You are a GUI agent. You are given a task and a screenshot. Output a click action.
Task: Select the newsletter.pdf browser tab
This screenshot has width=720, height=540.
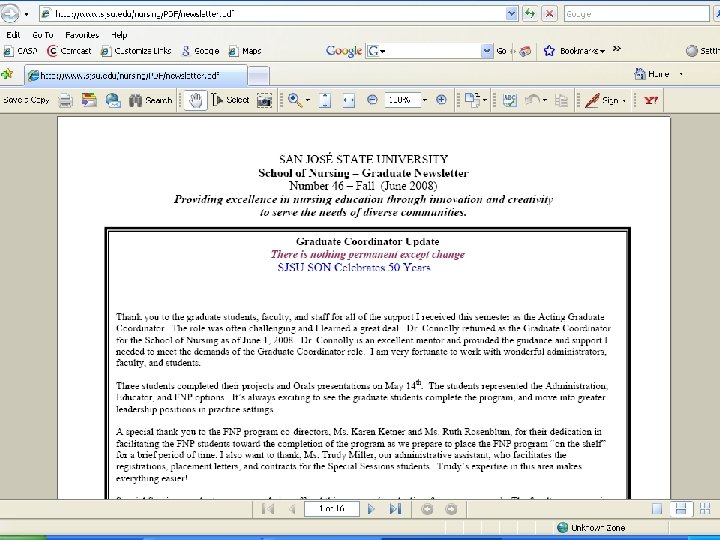tap(136, 76)
